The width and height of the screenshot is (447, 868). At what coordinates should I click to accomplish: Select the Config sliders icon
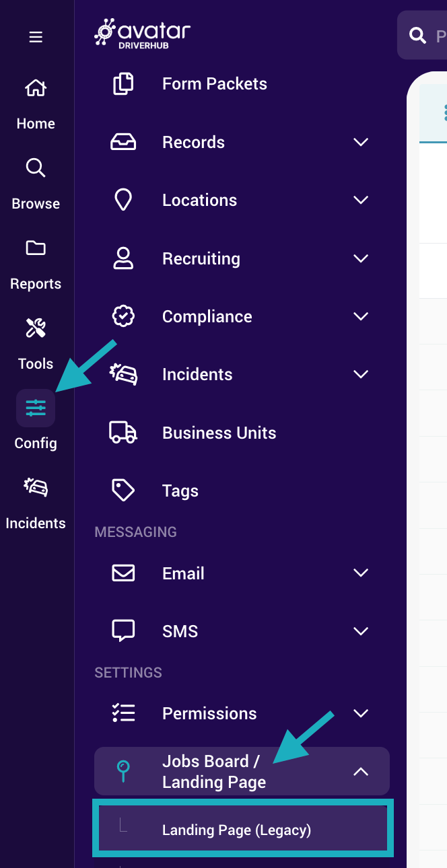point(36,408)
